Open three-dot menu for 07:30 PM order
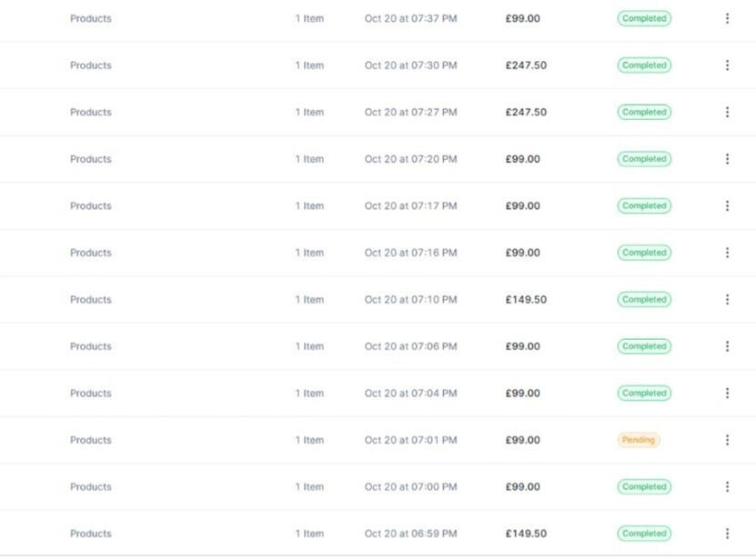Image resolution: width=756 pixels, height=559 pixels. point(727,65)
